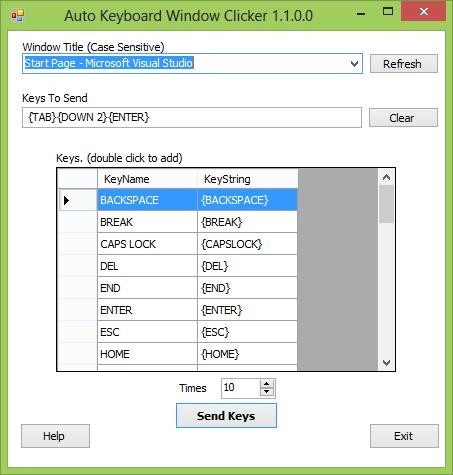The height and width of the screenshot is (475, 453).
Task: Select the {CAPSLOCK} key string cell
Action: click(247, 244)
